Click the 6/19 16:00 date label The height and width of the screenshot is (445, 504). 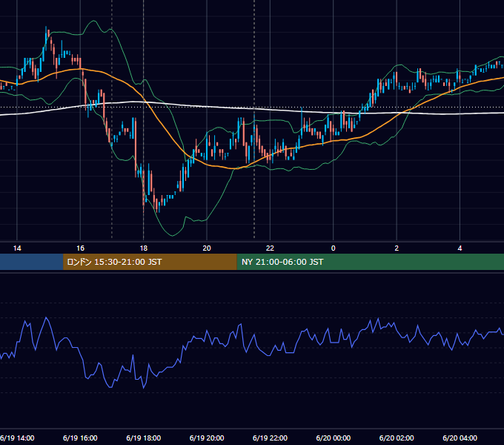[x=80, y=438]
